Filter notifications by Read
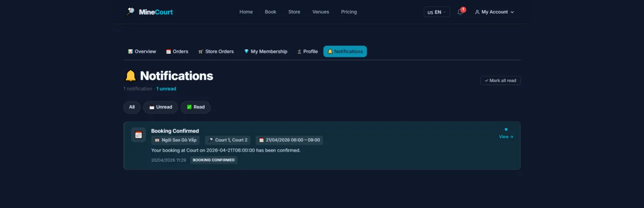Viewport: 644px width, 208px height. 195,107
